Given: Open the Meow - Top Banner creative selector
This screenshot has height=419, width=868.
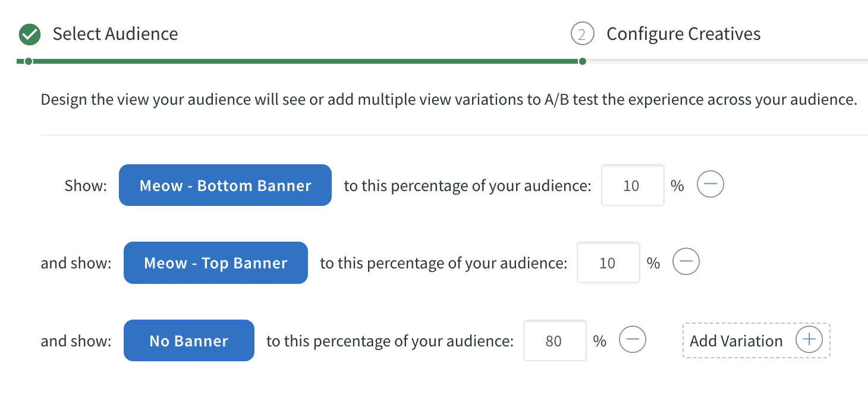Looking at the screenshot, I should [215, 262].
